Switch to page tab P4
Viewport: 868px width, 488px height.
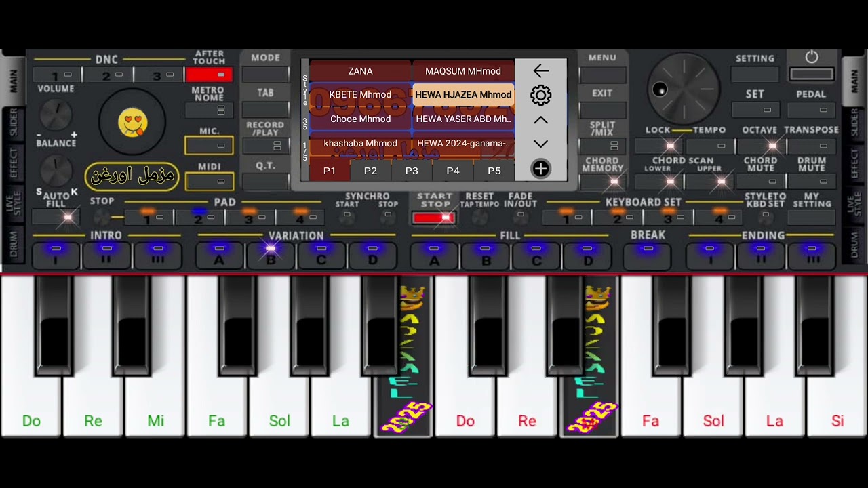pyautogui.click(x=453, y=171)
